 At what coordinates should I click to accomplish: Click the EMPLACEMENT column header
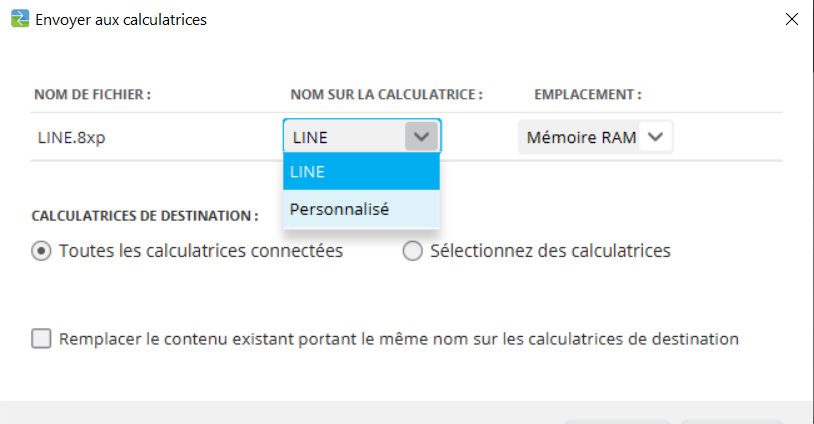click(x=587, y=95)
